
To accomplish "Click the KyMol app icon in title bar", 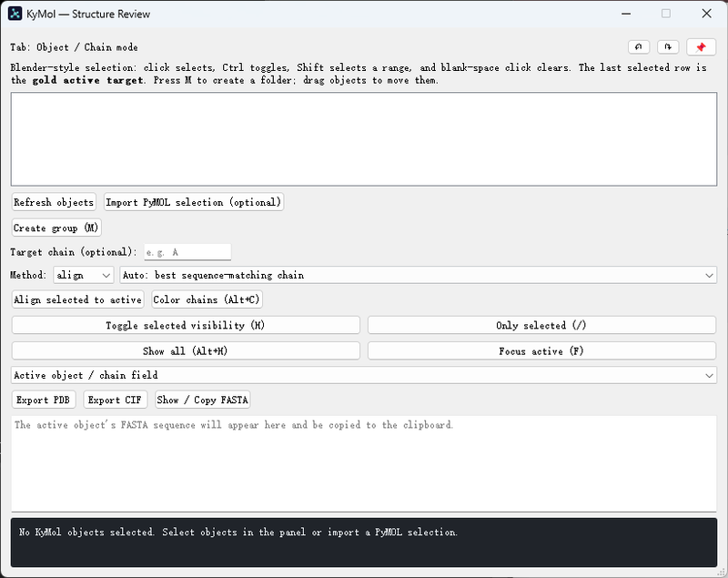I will (x=15, y=14).
